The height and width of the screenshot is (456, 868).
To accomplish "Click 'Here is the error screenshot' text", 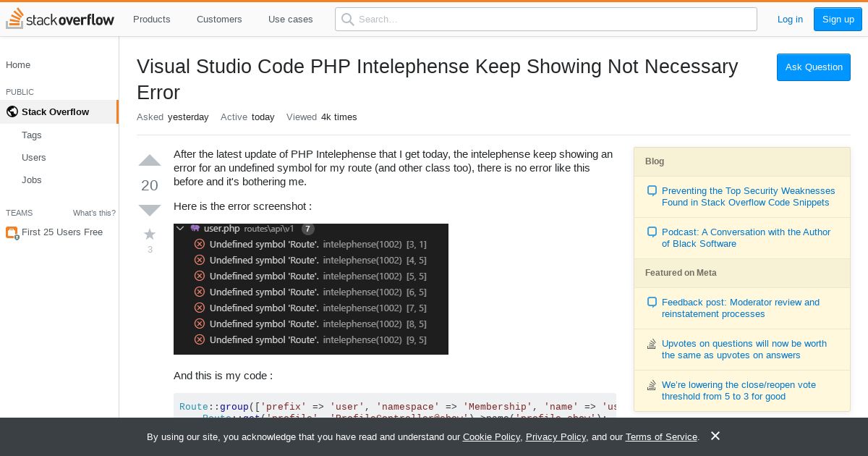I will (x=242, y=206).
